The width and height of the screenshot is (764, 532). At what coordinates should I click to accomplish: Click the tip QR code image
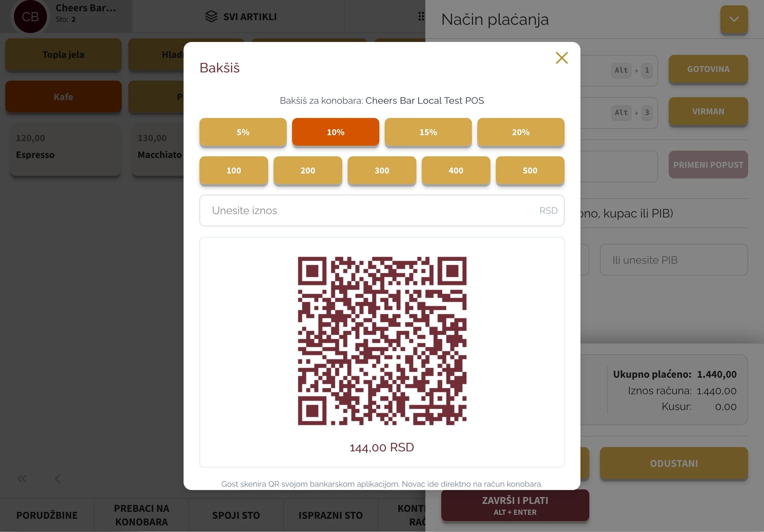click(x=382, y=341)
